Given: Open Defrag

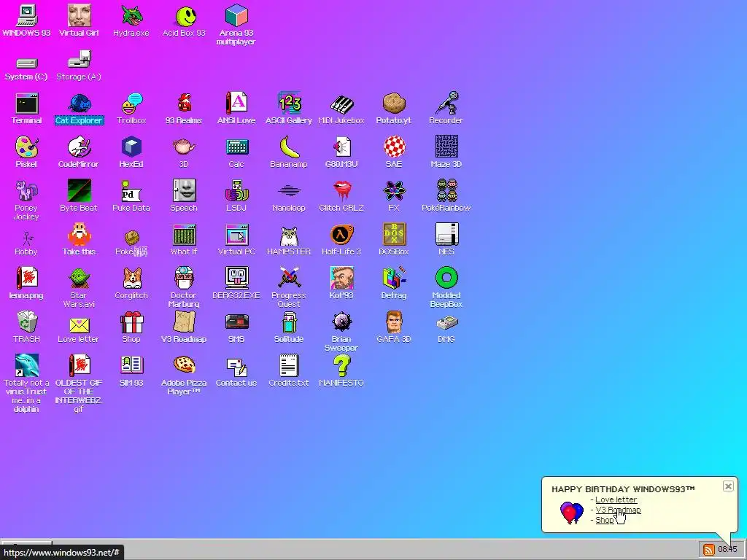Looking at the screenshot, I should tap(393, 279).
